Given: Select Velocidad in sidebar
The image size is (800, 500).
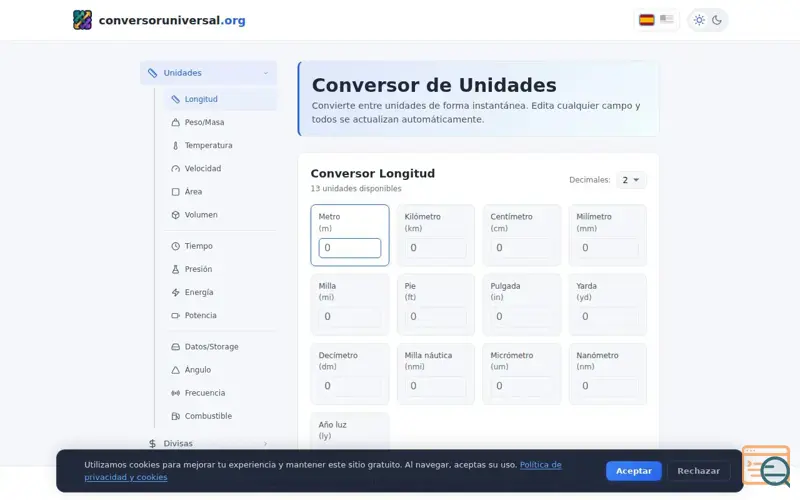Looking at the screenshot, I should coord(220,168).
